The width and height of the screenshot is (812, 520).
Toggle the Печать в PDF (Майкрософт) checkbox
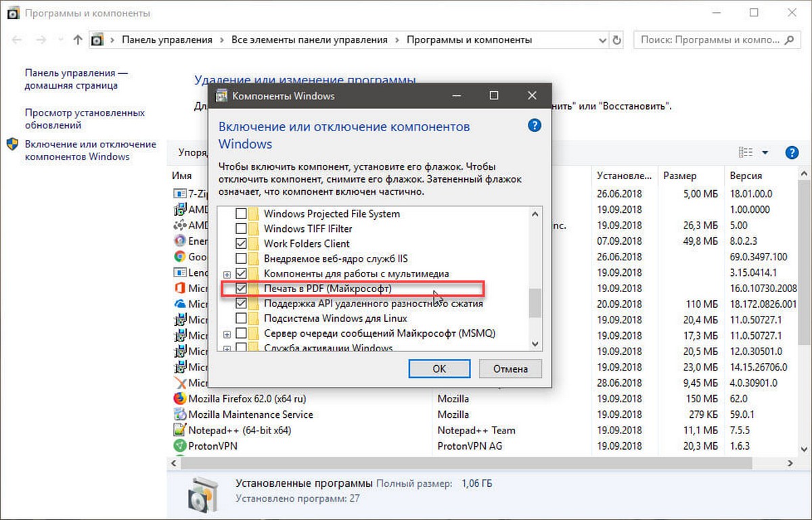click(x=240, y=289)
